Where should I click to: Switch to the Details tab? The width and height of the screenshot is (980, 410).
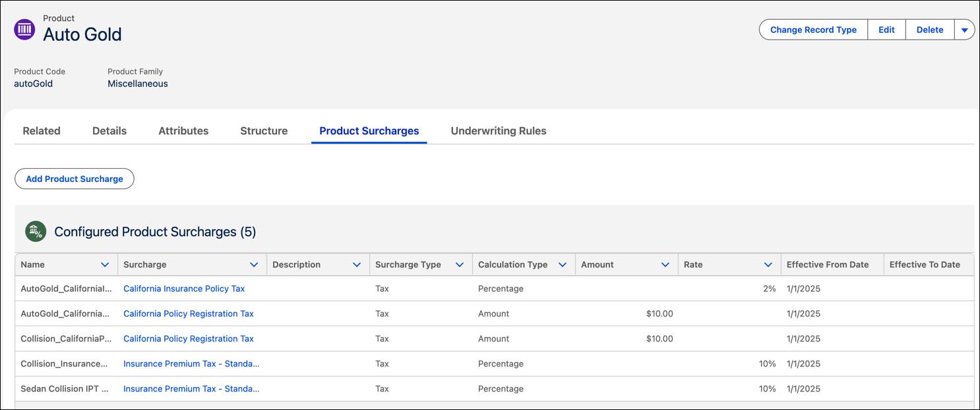point(109,131)
